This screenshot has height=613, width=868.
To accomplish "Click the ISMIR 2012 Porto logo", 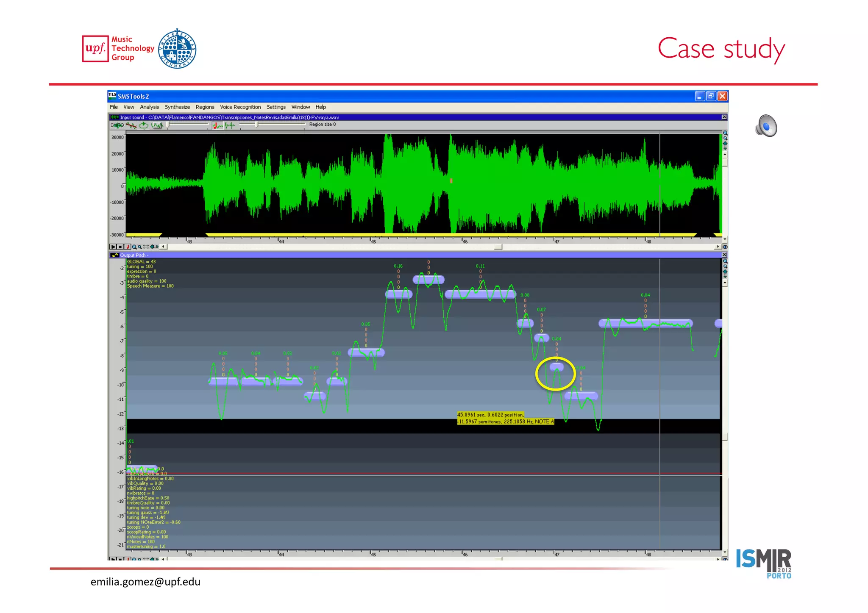I will tap(764, 564).
